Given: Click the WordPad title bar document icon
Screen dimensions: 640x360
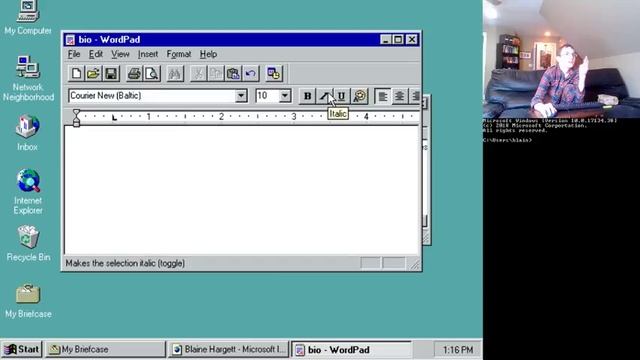Looking at the screenshot, I should (70, 40).
